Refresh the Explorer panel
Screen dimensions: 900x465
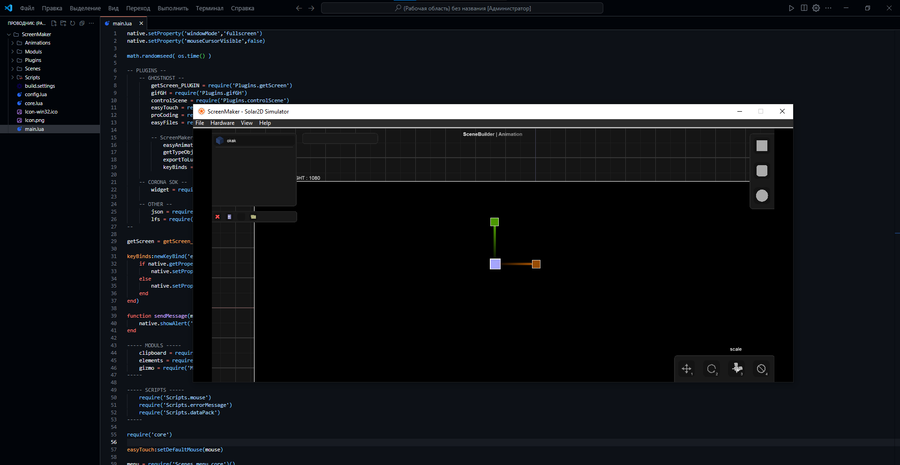(72, 24)
